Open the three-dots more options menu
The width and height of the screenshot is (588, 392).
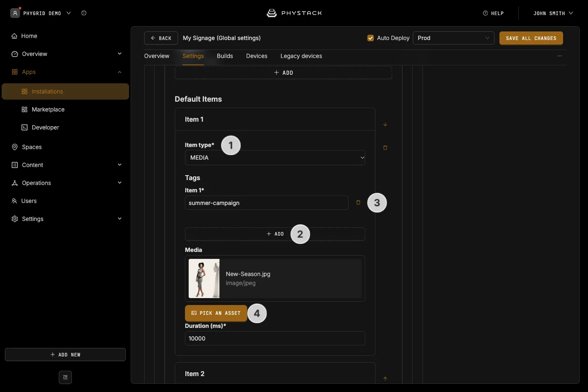(560, 56)
